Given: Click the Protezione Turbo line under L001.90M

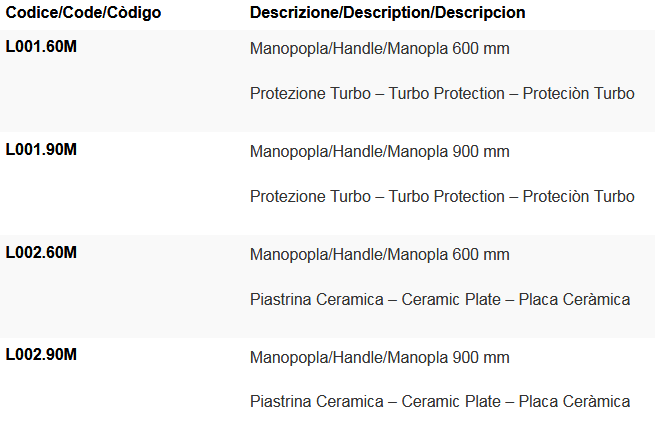Looking at the screenshot, I should [x=442, y=197].
